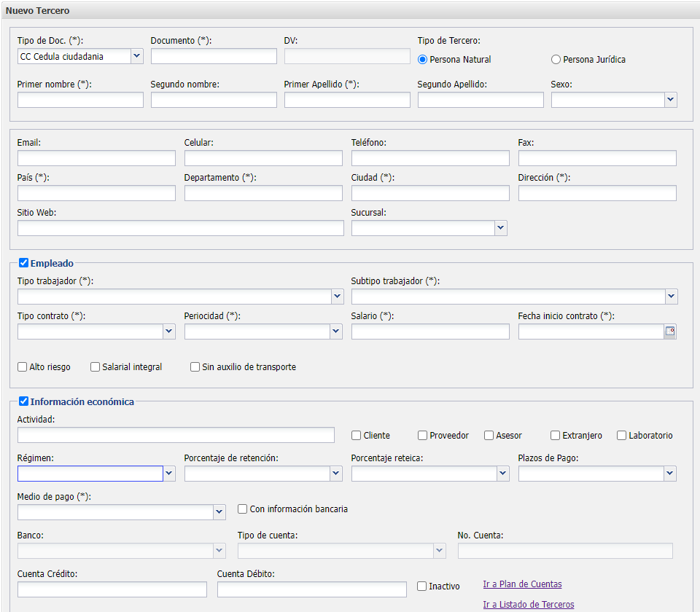Viewport: 700px width, 612px height.
Task: Go to Plan de Cuentas link
Action: tap(522, 584)
